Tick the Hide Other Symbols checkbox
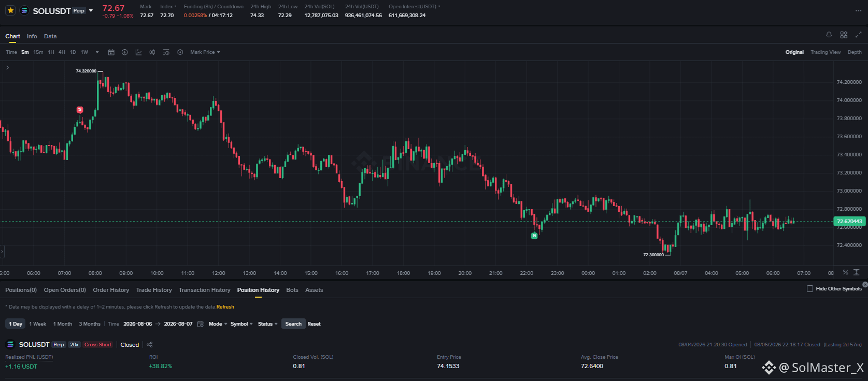Viewport: 868px width, 381px height. pos(810,289)
